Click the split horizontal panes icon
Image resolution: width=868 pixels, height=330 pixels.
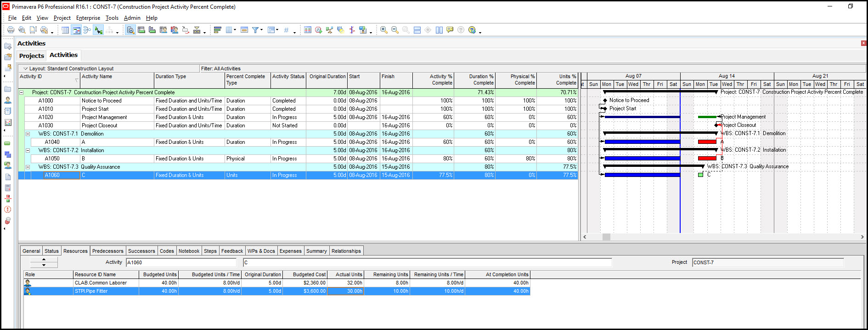point(417,30)
